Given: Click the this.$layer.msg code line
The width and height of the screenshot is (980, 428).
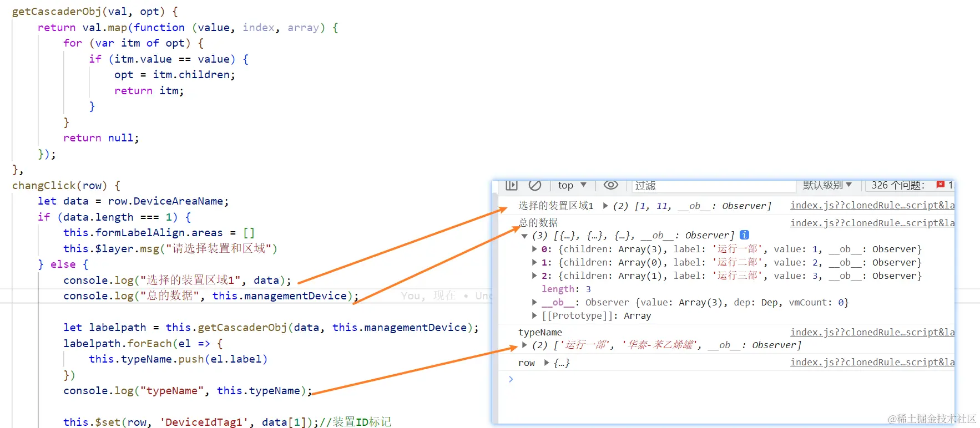Looking at the screenshot, I should (170, 248).
